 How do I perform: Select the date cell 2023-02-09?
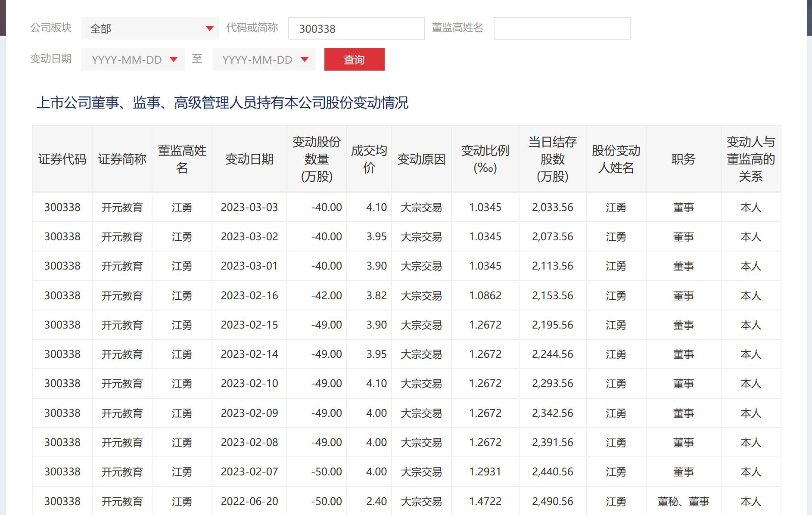(x=249, y=413)
